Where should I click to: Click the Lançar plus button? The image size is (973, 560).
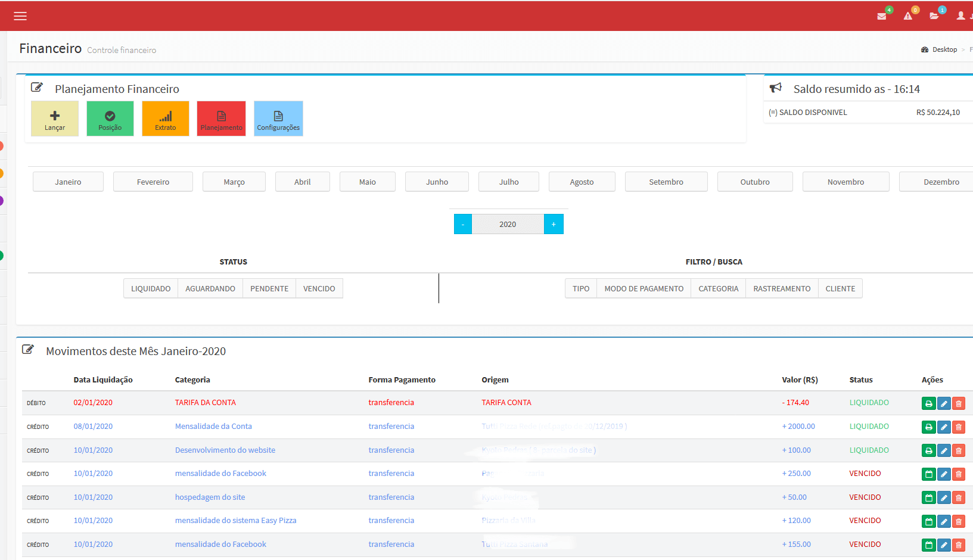click(55, 119)
